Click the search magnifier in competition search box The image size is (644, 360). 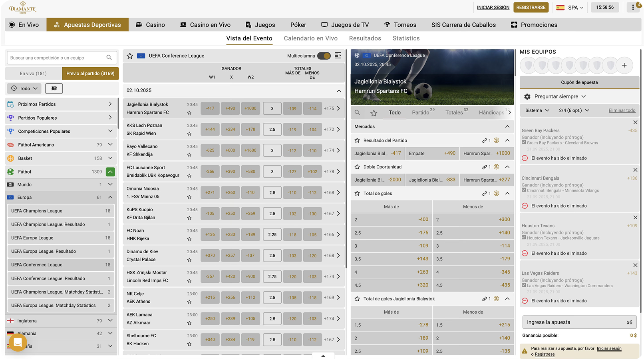pyautogui.click(x=109, y=58)
